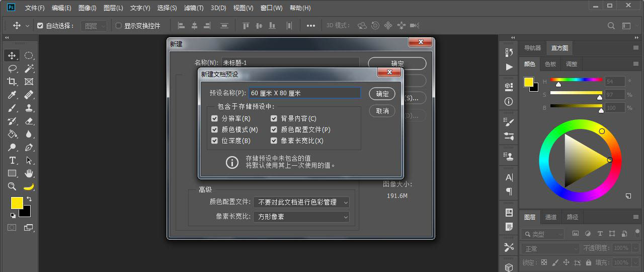
Task: Select the Lasso tool
Action: click(x=12, y=69)
